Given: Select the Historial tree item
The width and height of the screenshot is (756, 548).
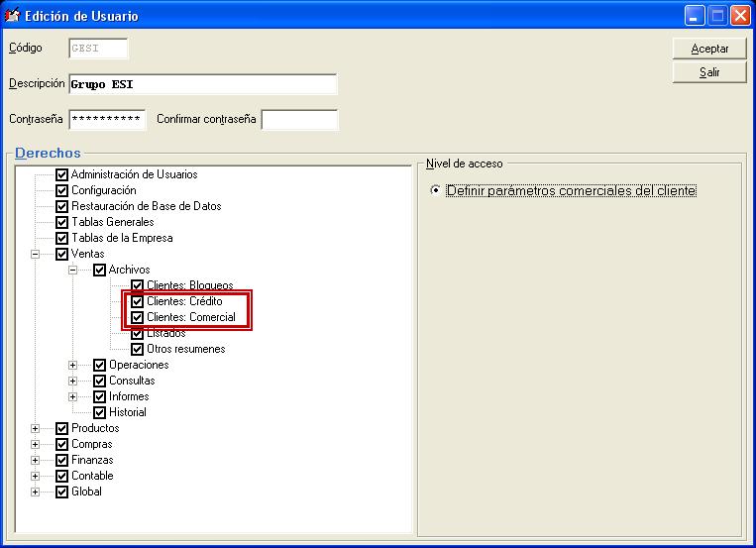Looking at the screenshot, I should tap(127, 412).
